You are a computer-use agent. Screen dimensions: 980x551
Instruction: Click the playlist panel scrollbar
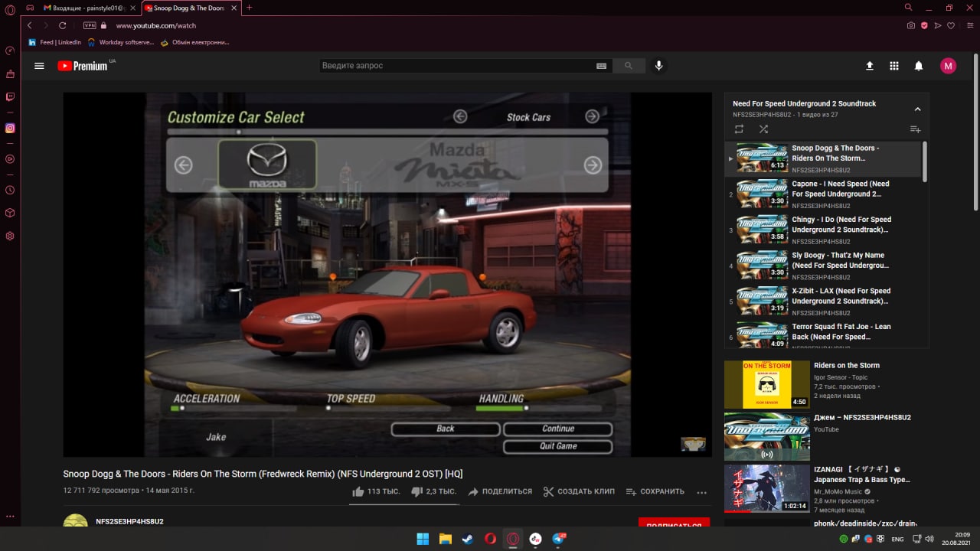pos(925,161)
